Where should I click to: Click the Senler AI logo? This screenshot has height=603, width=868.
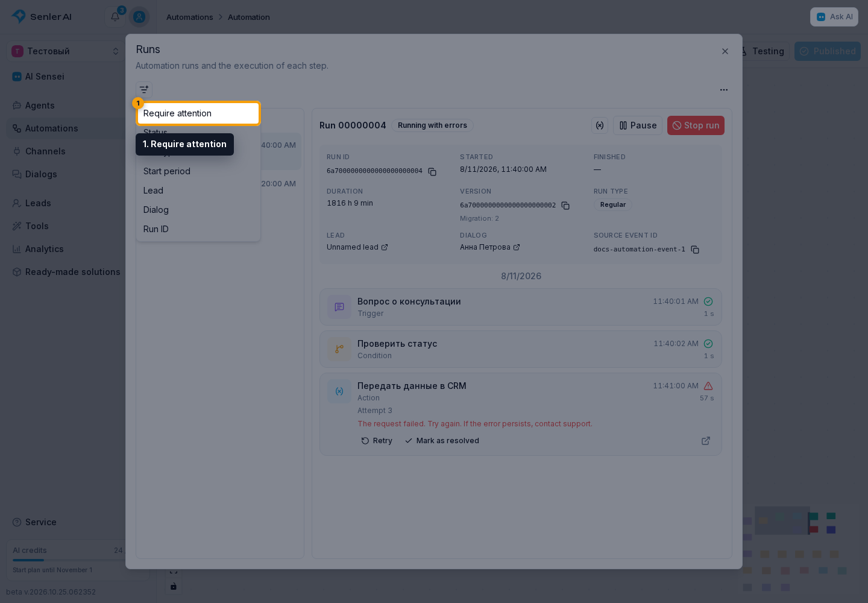pyautogui.click(x=42, y=17)
